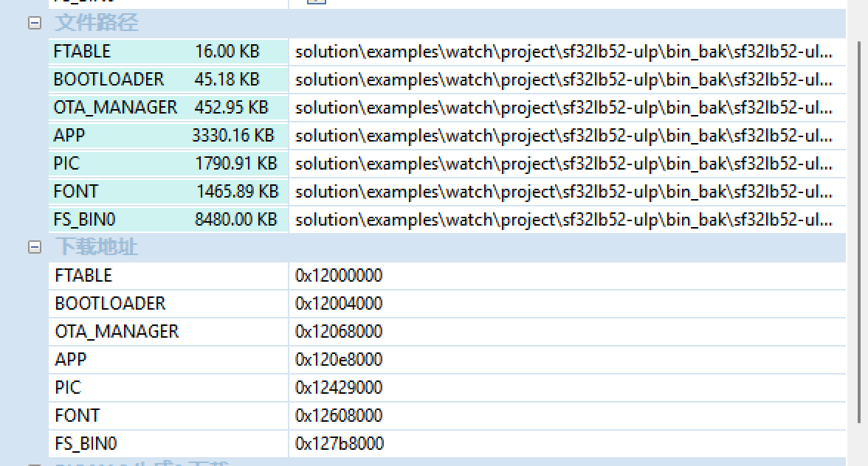The image size is (868, 466).
Task: Click the OTA_MANAGER address 0x12068000
Action: click(339, 332)
